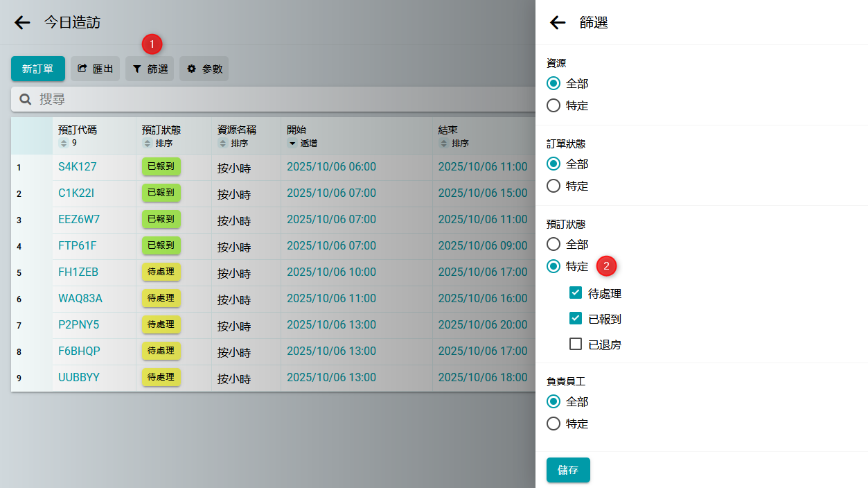868x488 pixels.
Task: Click the 新訂單 button
Action: coord(37,69)
